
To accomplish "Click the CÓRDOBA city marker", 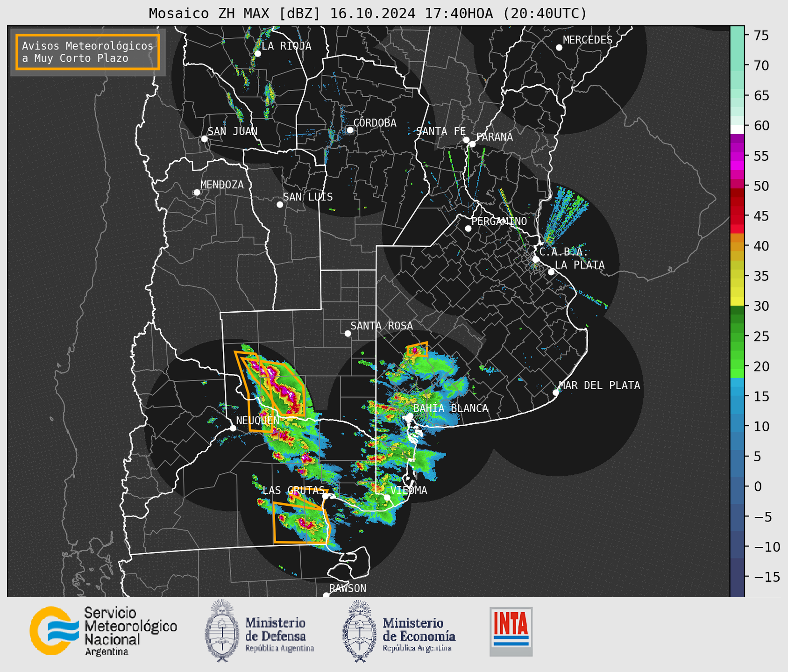I will 350,130.
